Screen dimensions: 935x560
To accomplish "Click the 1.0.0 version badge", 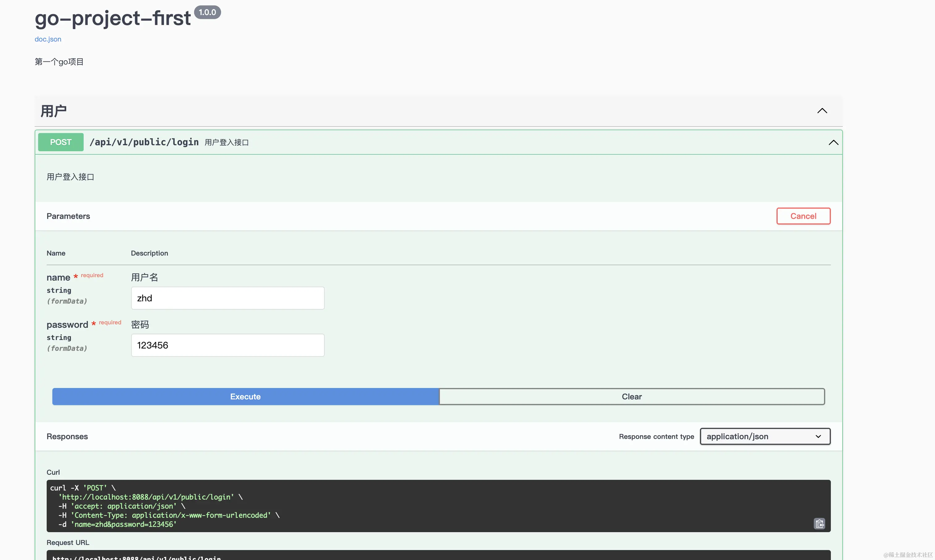I will pyautogui.click(x=207, y=12).
